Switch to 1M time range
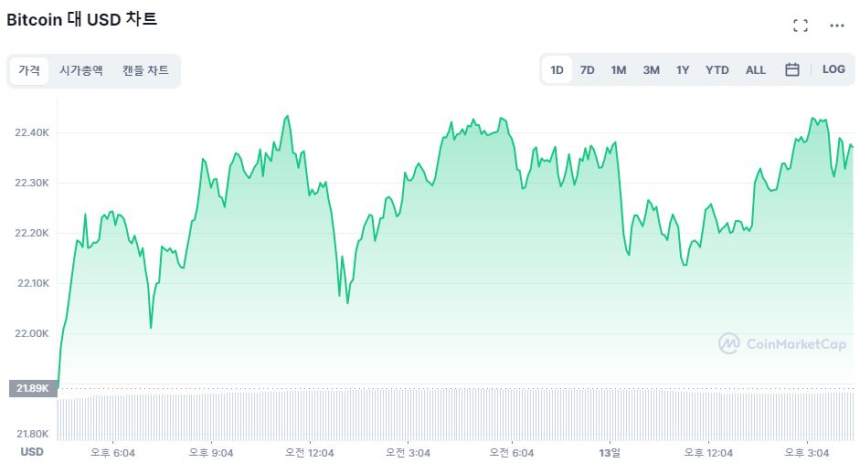 point(619,70)
